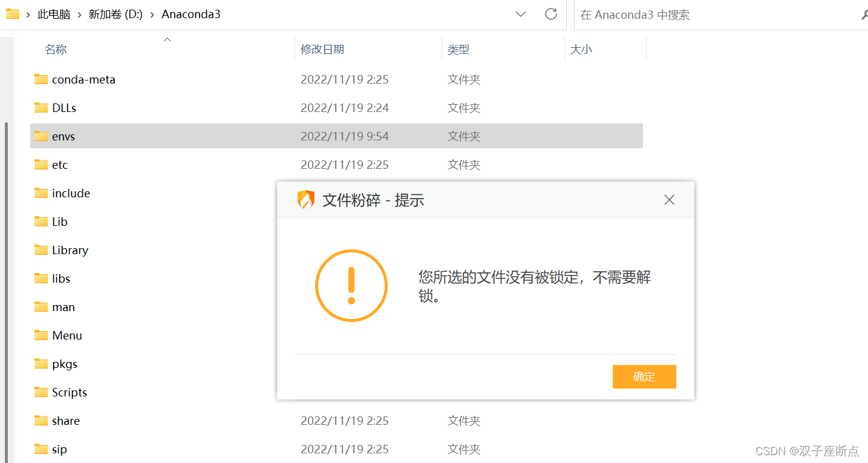Navigate to 此电脑 via breadcrumb
Screen dimensions: 868x463
pyautogui.click(x=54, y=14)
